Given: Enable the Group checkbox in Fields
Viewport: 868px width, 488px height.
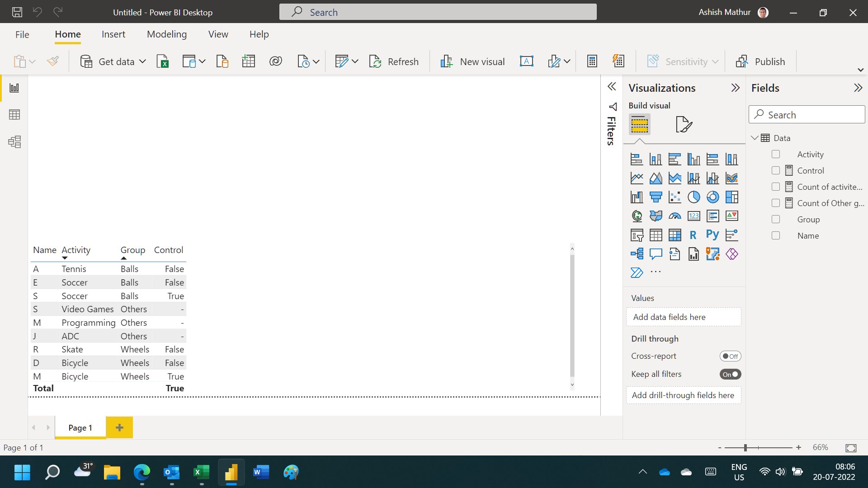Looking at the screenshot, I should tap(776, 219).
